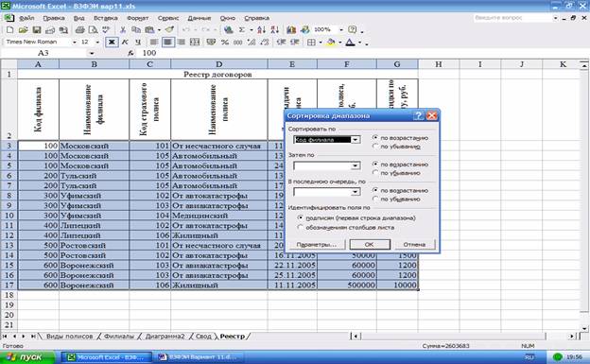Open 'В последнюю очередь, по' dropdown
590x364 pixels.
(x=356, y=192)
